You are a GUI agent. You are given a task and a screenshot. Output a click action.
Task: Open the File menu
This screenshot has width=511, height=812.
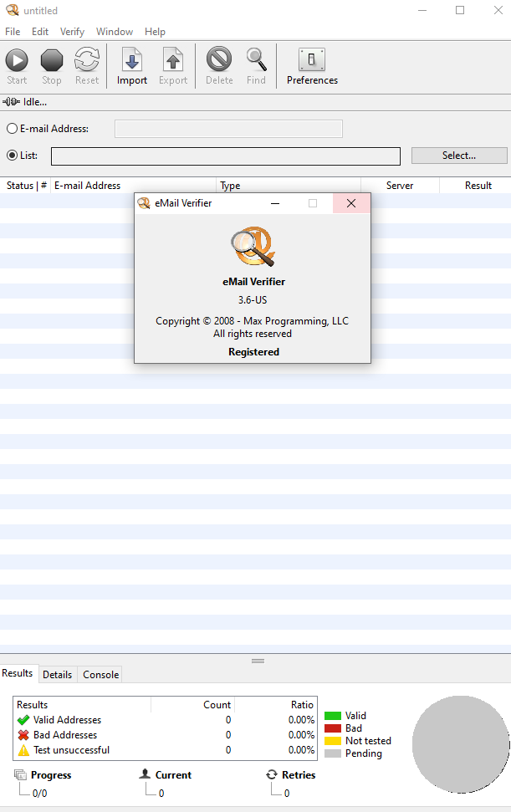pyautogui.click(x=13, y=32)
